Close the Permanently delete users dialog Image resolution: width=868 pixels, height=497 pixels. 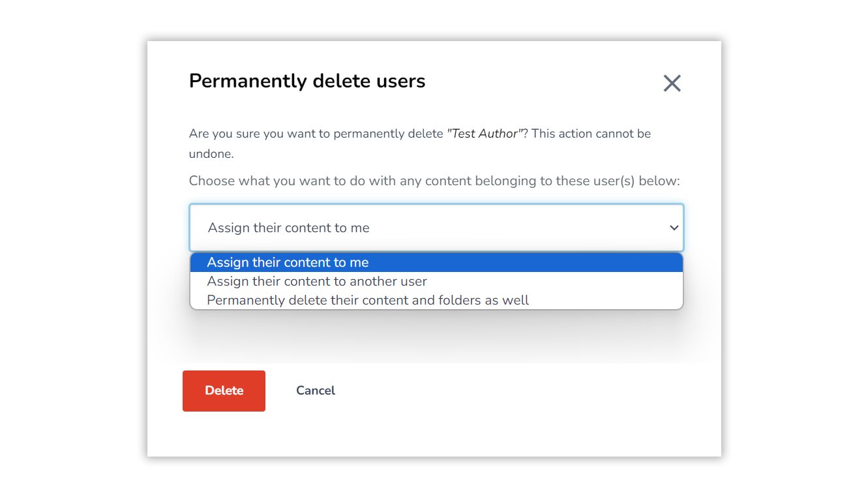point(672,83)
